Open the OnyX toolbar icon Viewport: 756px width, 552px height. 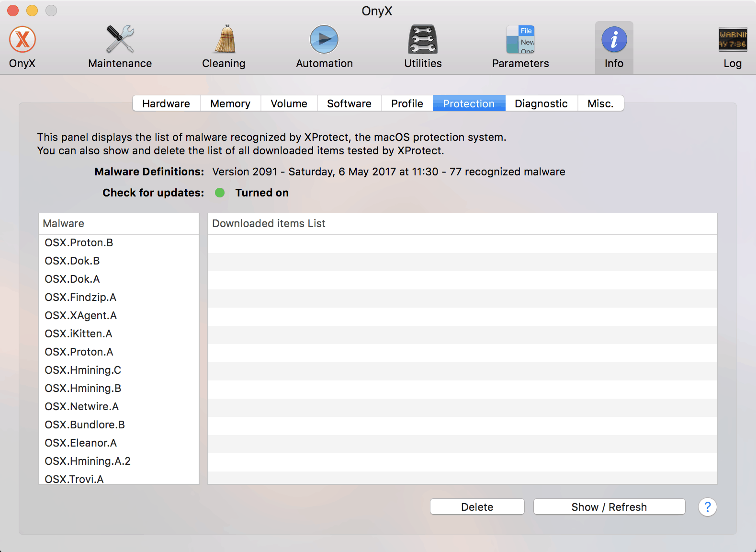(23, 47)
